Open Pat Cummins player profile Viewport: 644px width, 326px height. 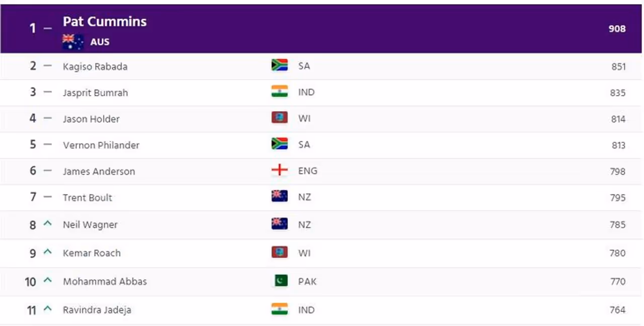tap(105, 22)
